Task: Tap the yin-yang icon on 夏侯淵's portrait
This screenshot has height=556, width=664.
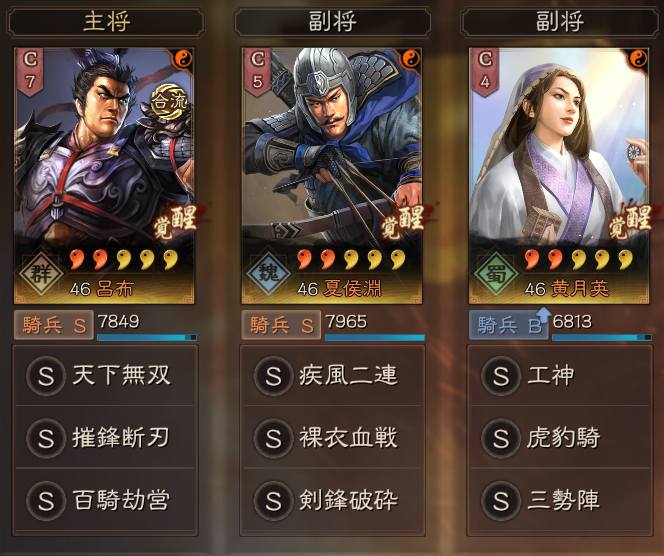Action: coord(411,59)
